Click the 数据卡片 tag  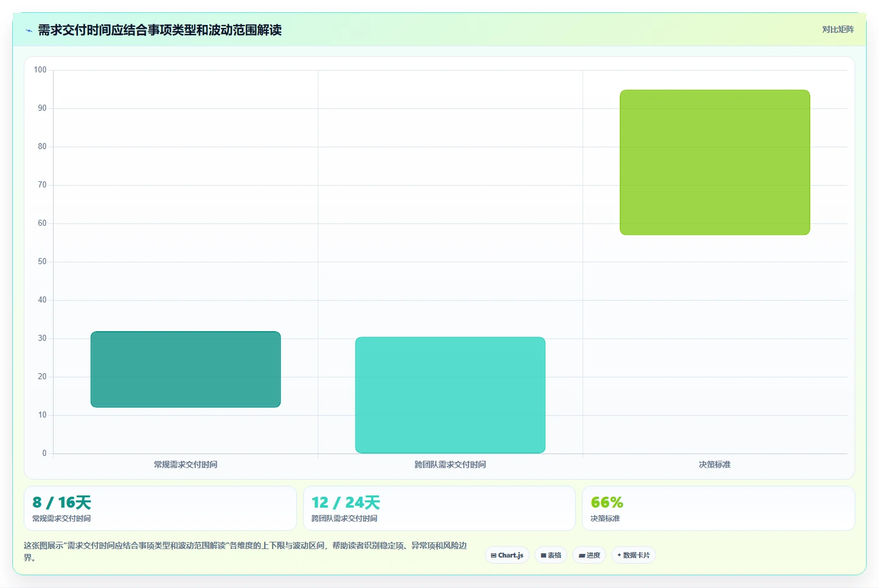(634, 555)
